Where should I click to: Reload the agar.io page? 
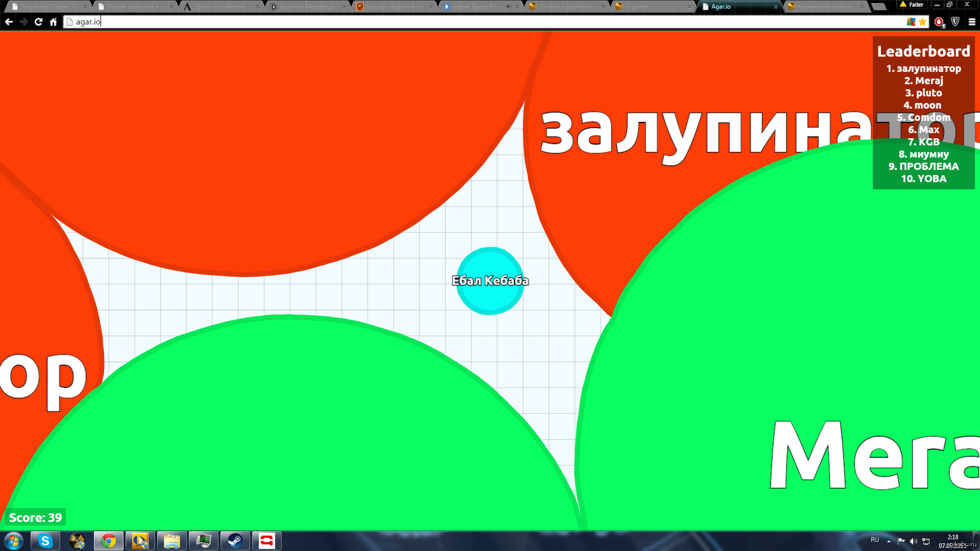[39, 22]
